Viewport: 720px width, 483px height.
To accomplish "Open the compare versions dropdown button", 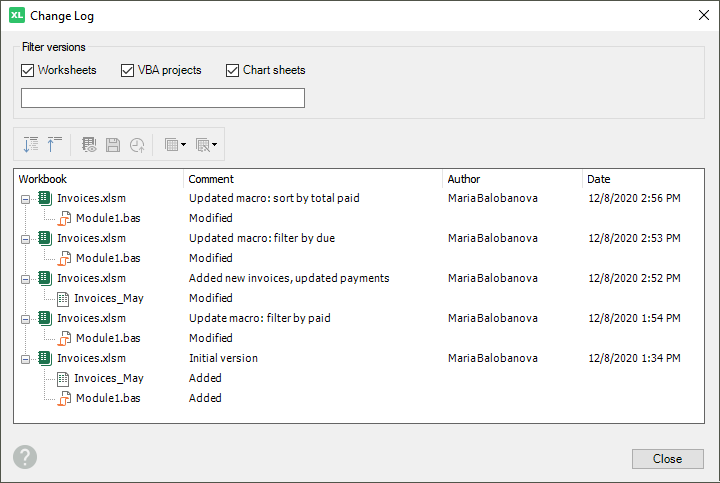I will click(206, 145).
